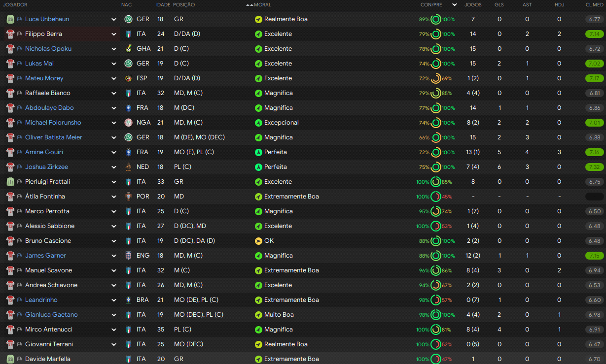The width and height of the screenshot is (606, 364).
Task: Click Luca Unbehaun's goalkeeper shirt icon
Action: [10, 19]
